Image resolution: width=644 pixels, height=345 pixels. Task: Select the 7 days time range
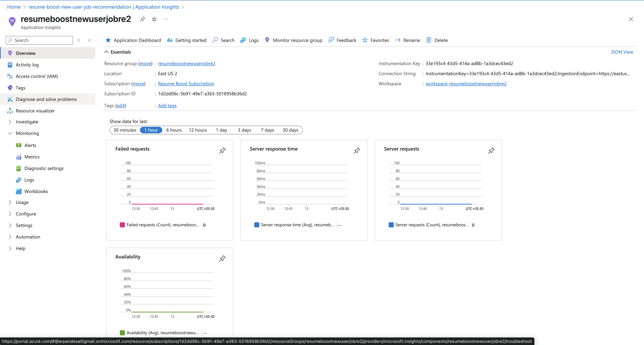267,130
